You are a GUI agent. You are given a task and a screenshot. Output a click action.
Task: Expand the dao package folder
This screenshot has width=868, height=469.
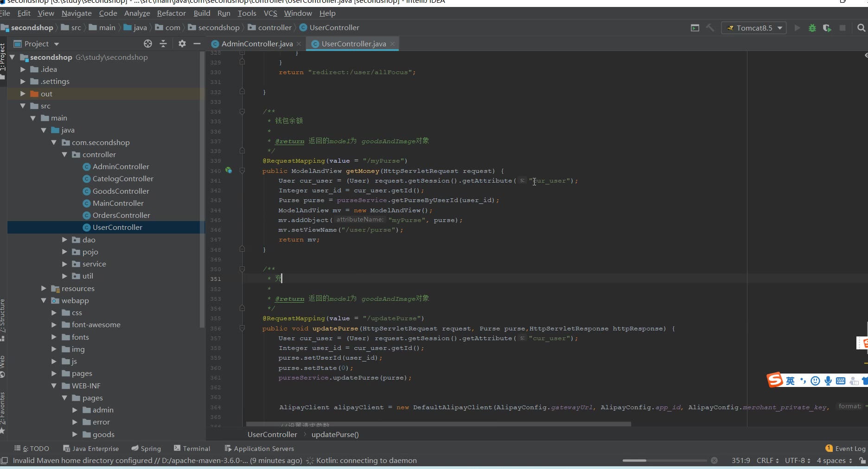click(65, 240)
